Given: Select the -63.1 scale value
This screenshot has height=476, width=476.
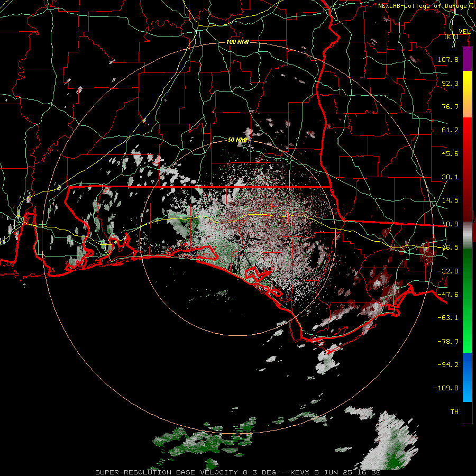Looking at the screenshot, I should click(448, 318).
